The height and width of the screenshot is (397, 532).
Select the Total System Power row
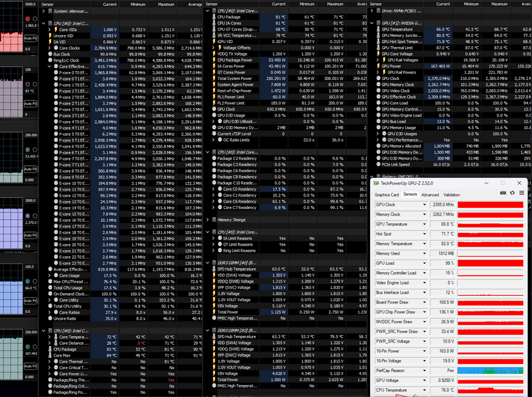286,78
